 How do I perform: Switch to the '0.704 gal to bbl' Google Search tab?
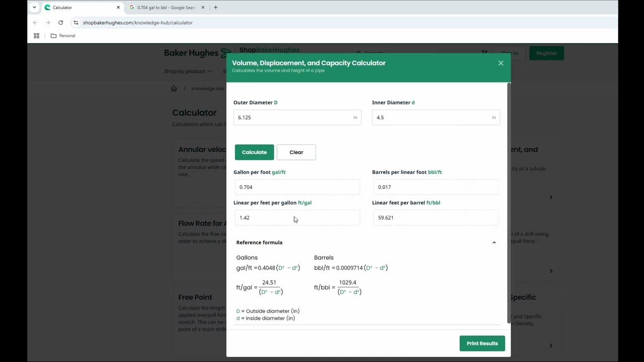pos(167,8)
